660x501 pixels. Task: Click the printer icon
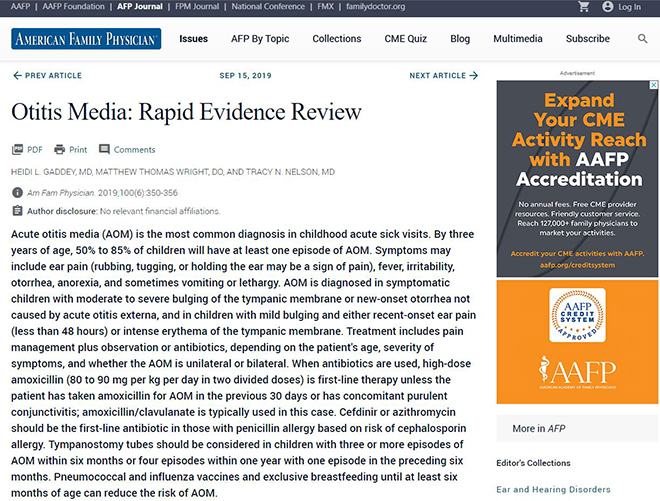click(x=59, y=149)
